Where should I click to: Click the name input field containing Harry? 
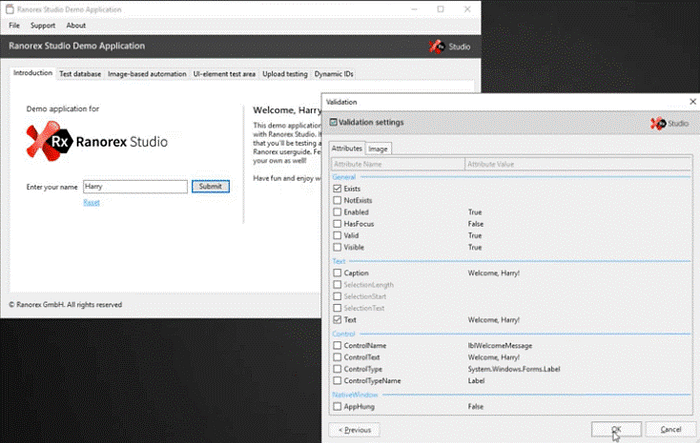click(x=135, y=187)
